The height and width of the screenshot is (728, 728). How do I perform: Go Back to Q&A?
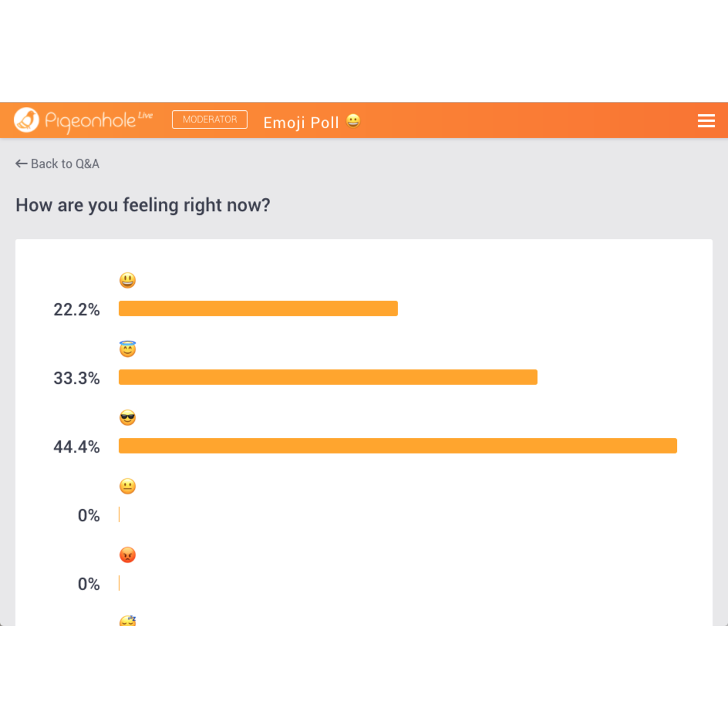57,164
